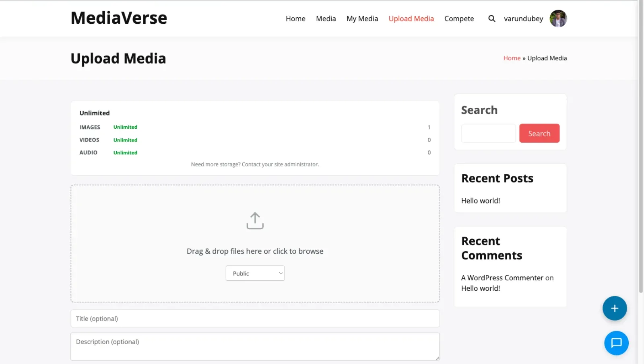Click the AUDIO storage label
Screen dimensions: 644x364
(x=89, y=152)
